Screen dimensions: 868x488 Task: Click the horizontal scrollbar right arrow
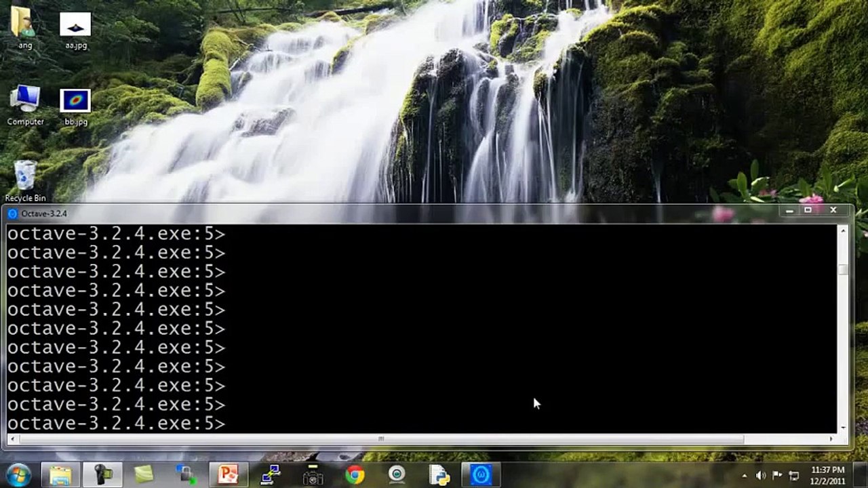831,439
